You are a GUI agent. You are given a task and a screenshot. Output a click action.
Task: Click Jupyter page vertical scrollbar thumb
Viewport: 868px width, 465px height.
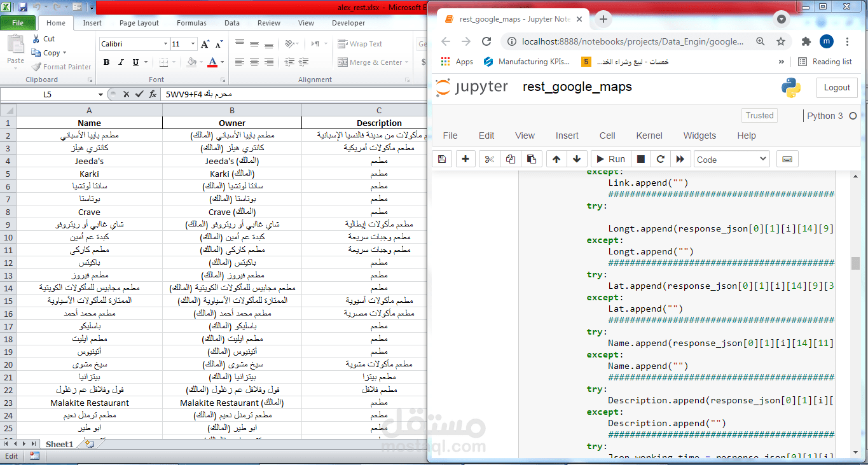(x=856, y=263)
